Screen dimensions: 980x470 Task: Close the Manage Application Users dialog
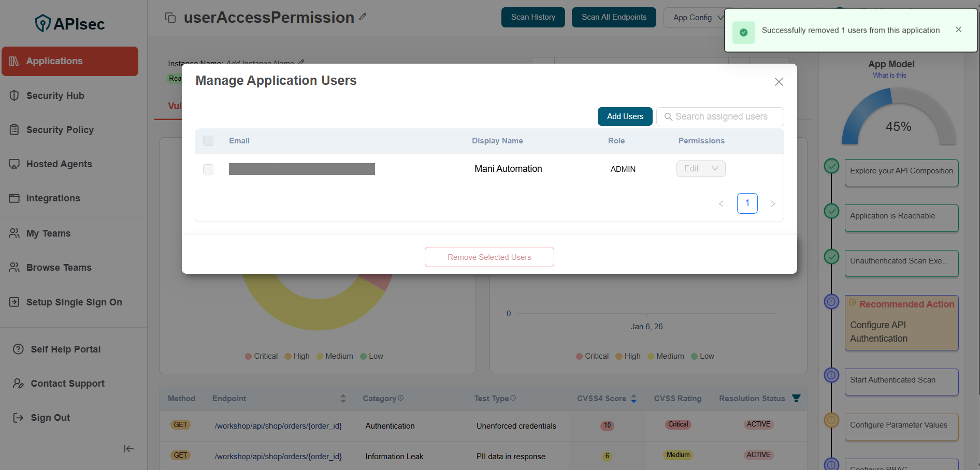pos(779,82)
